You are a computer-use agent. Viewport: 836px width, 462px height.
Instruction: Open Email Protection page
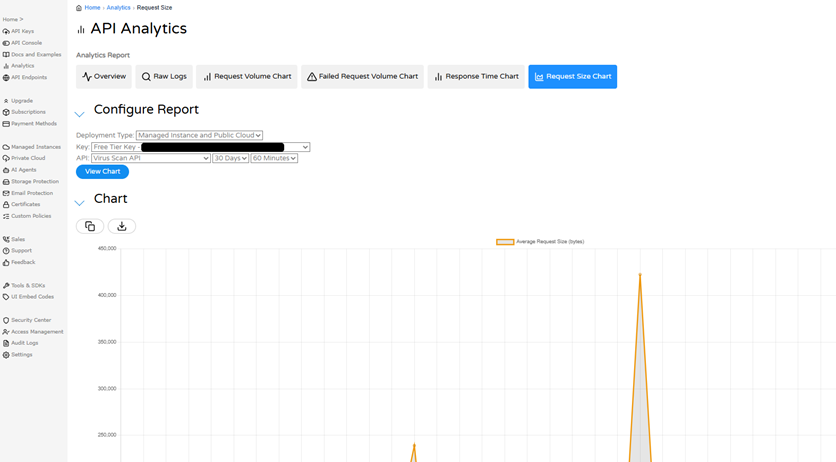pos(28,193)
